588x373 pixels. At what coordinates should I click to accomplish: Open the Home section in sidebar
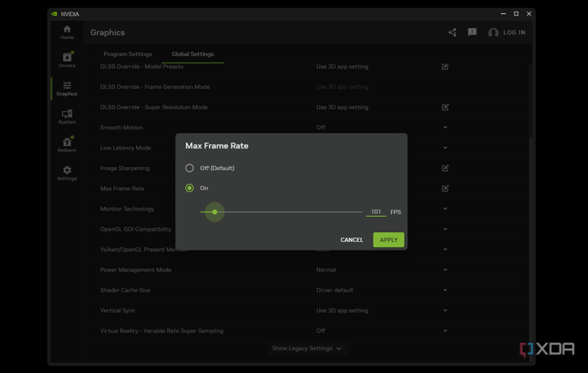click(67, 31)
